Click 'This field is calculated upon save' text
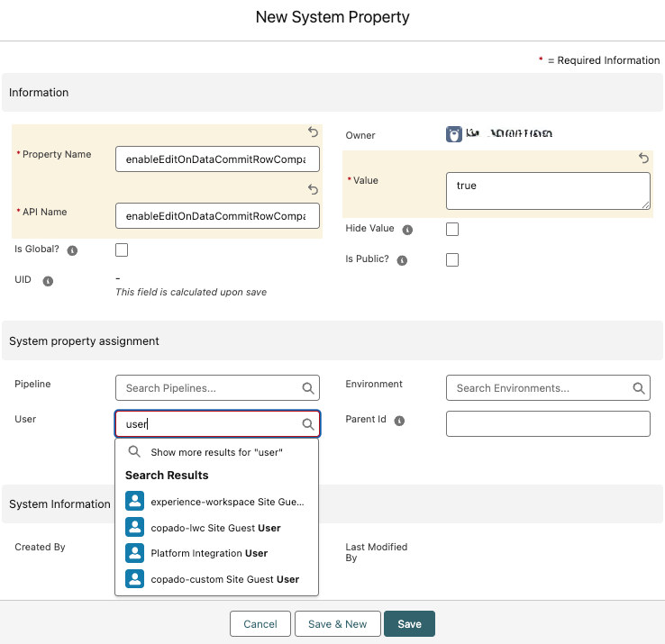665x644 pixels. [x=191, y=292]
